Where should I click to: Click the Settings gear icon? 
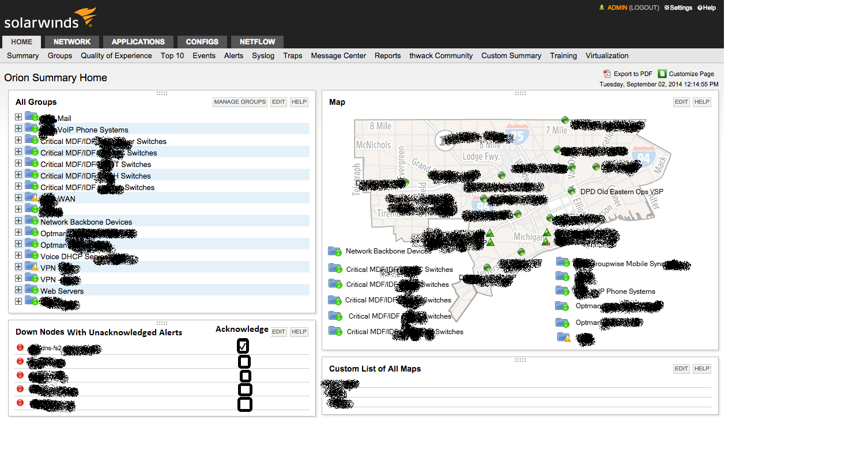pos(667,8)
